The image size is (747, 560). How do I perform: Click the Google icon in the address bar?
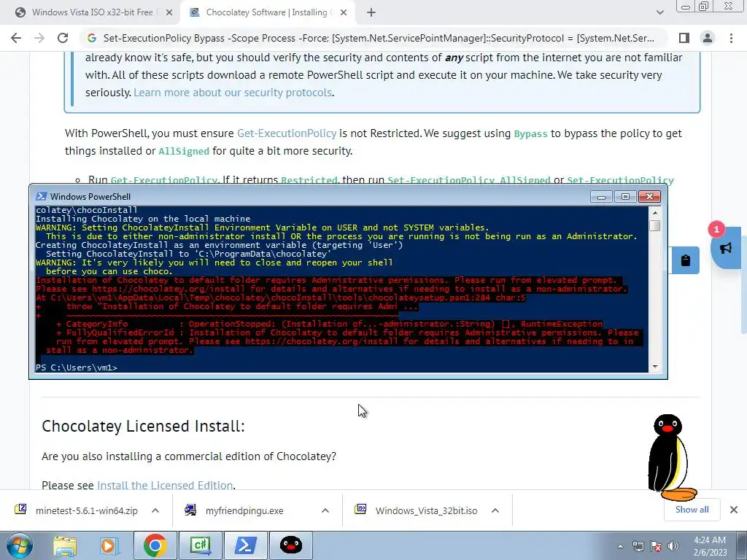click(92, 38)
